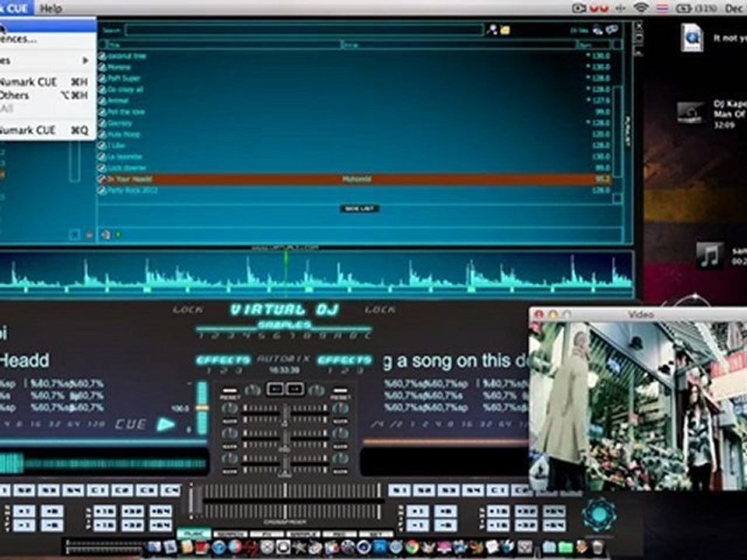Adjust the left deck teal pitch slider
Image resolution: width=747 pixels, height=560 pixels.
tap(202, 408)
